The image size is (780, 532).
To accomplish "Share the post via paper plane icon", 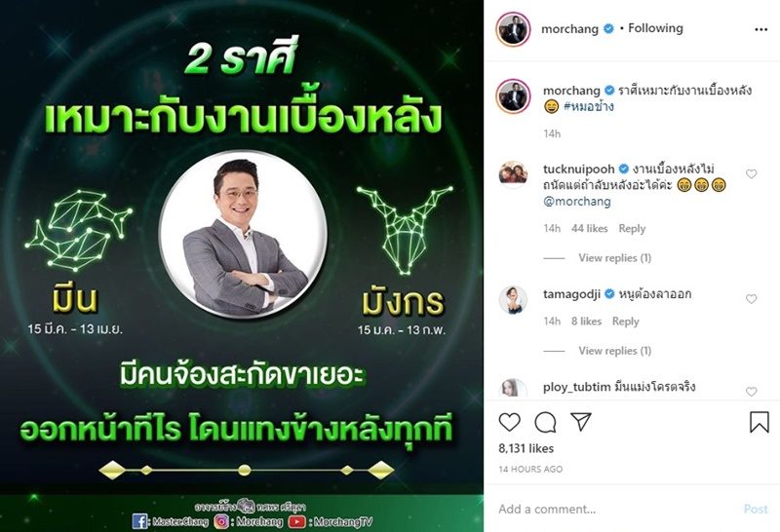I will pos(580,422).
